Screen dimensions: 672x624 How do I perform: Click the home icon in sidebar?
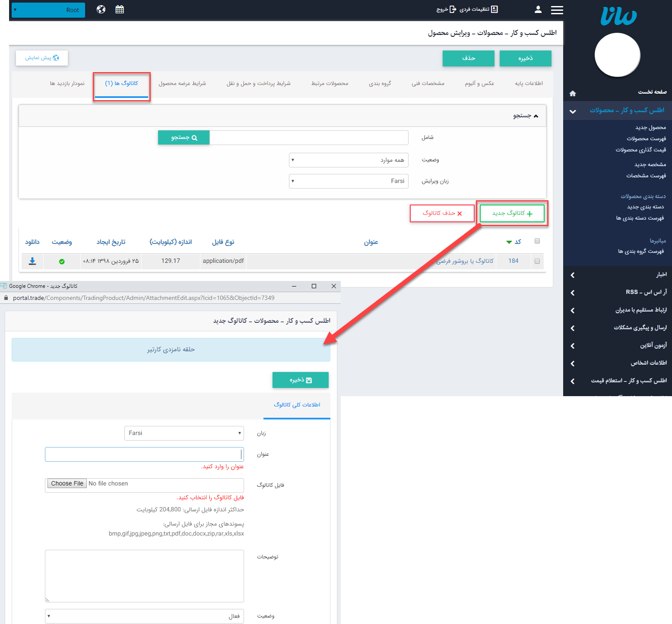(x=573, y=93)
